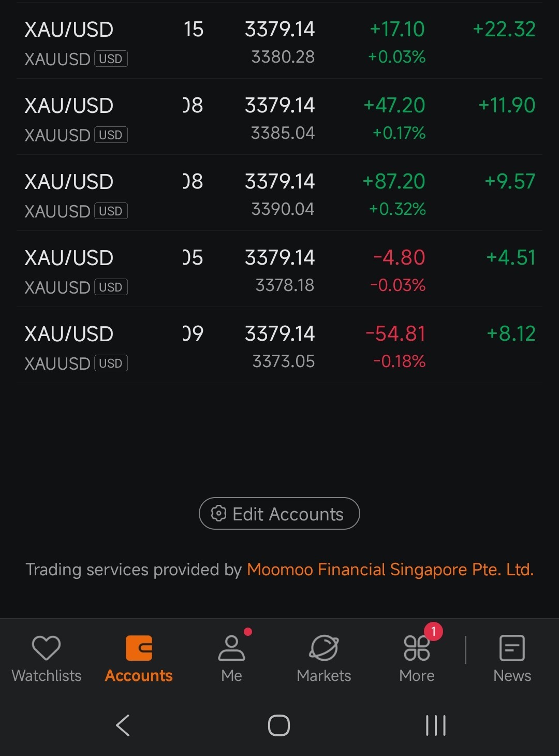The height and width of the screenshot is (756, 559).
Task: Open the Me profile icon
Action: pyautogui.click(x=231, y=648)
